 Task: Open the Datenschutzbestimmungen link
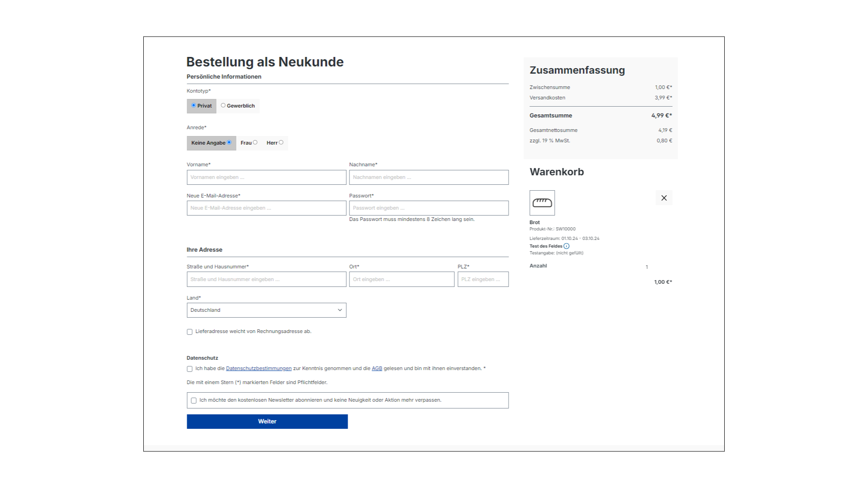[x=259, y=369]
